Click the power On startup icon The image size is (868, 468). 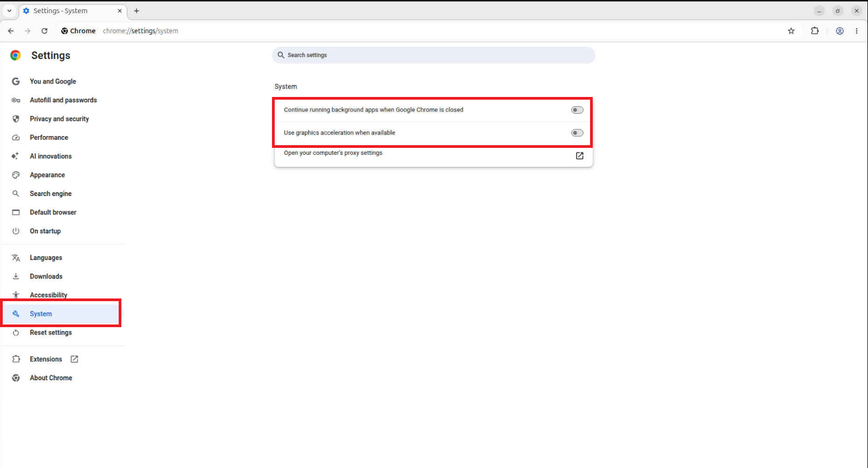16,231
